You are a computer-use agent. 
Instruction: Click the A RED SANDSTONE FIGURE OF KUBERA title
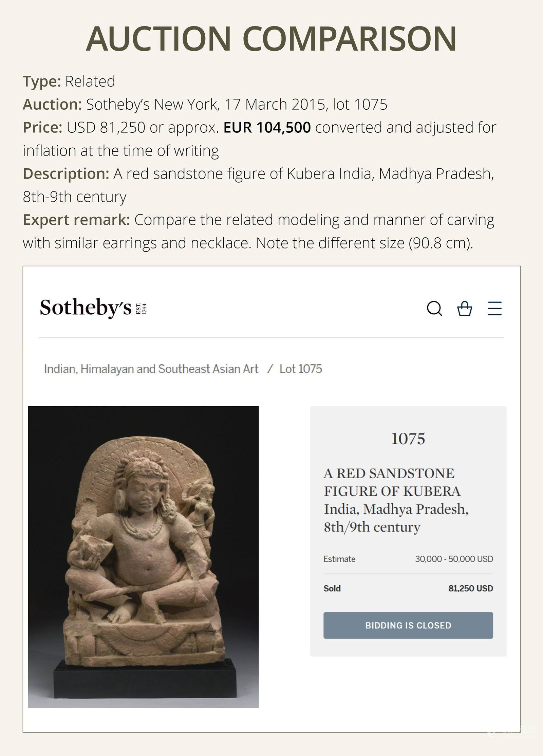tap(392, 482)
